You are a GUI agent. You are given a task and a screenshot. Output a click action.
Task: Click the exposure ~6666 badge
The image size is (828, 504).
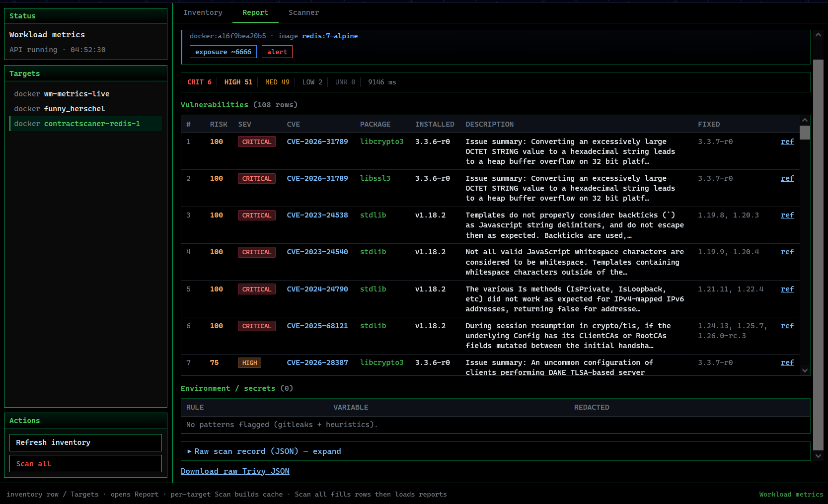[223, 52]
